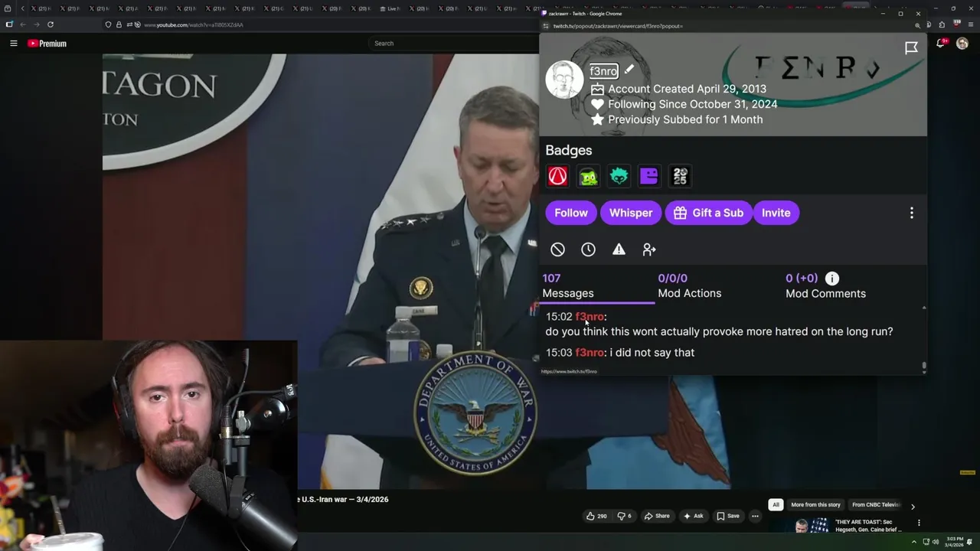Open the site info icon in Twitch popout address bar
This screenshot has height=551, width=980.
coord(546,26)
